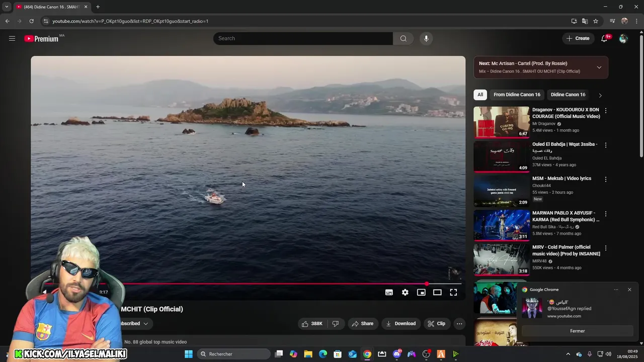
Task: Start voice search with microphone
Action: 426,38
